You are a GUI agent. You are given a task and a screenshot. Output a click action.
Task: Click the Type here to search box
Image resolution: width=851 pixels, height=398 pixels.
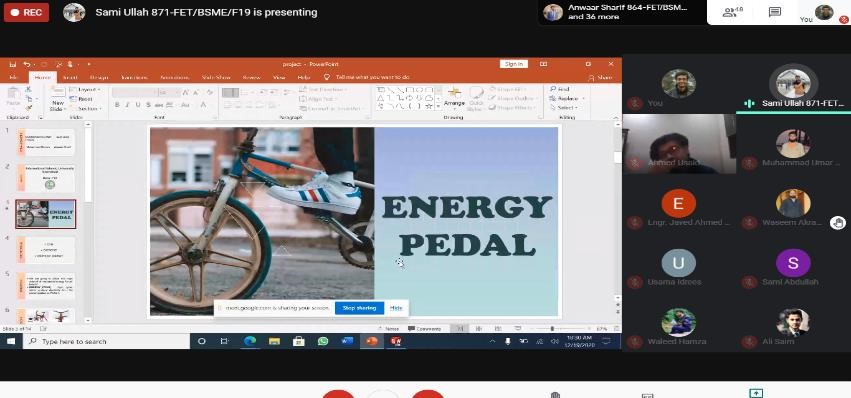point(106,342)
